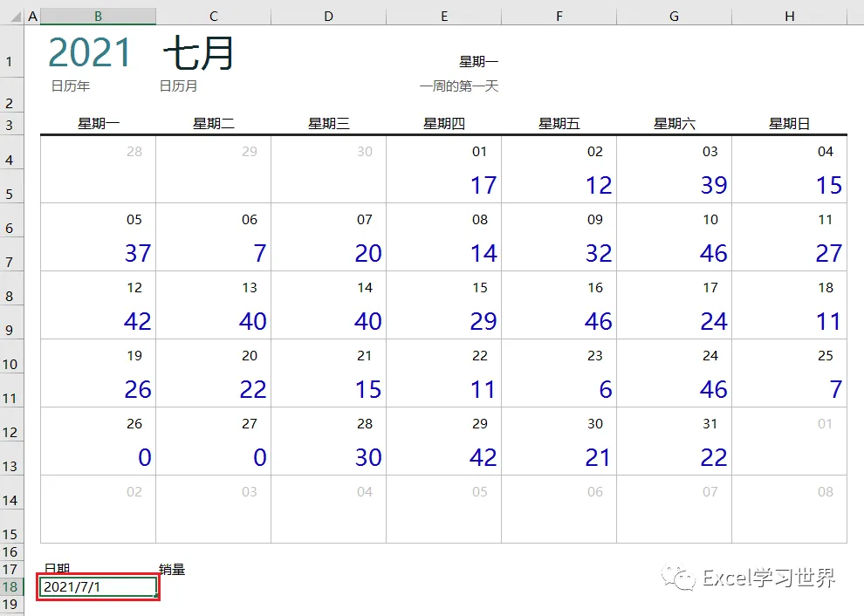Click sales value 39 under date 03
Screen dimensions: 864x616
pyautogui.click(x=714, y=185)
